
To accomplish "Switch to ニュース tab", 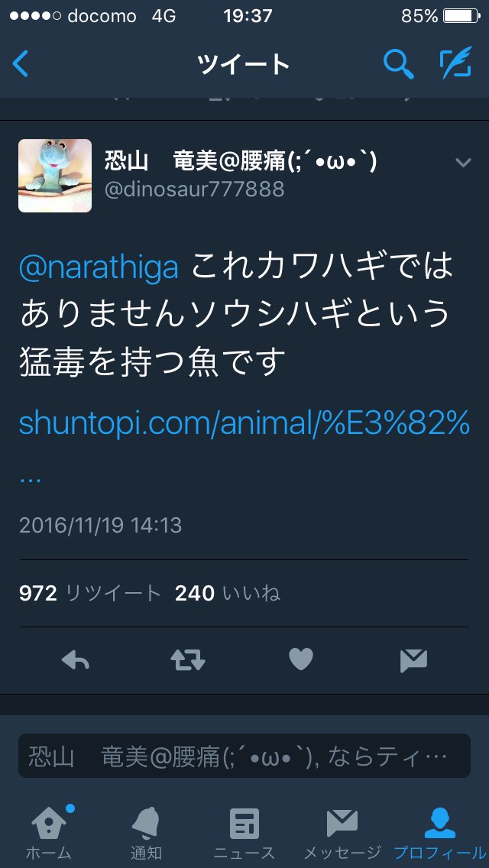I will point(244,833).
